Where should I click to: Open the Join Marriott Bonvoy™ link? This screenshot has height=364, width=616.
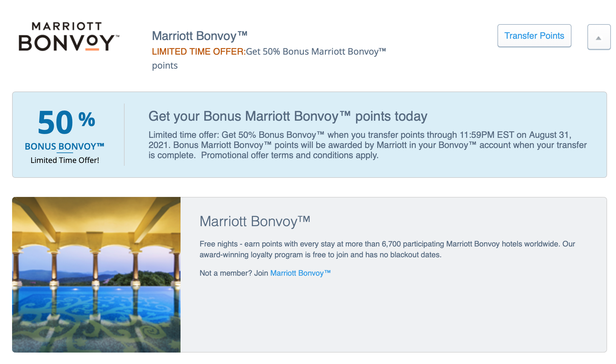tap(300, 273)
